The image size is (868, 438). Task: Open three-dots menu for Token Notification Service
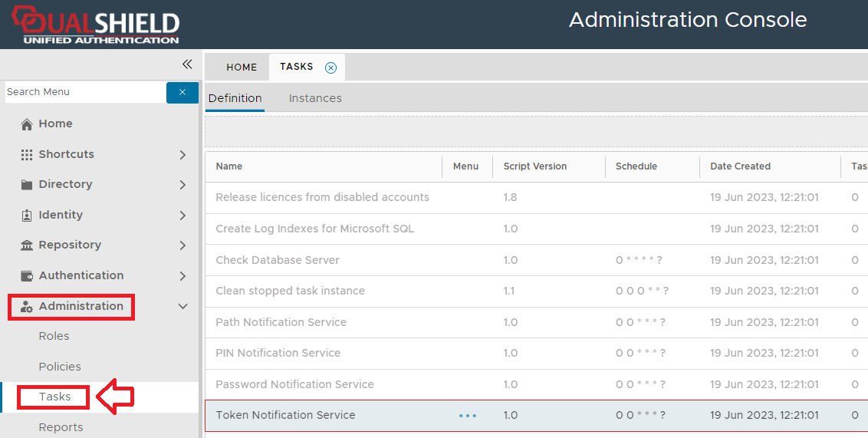[468, 416]
